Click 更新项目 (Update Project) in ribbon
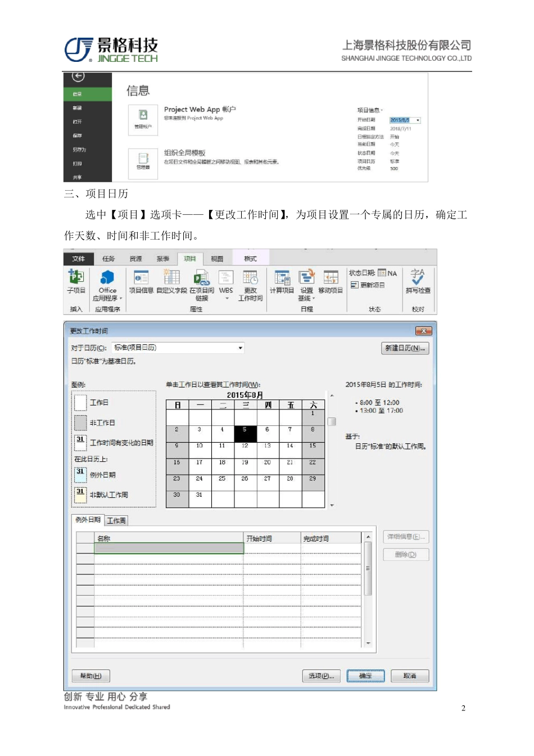 pyautogui.click(x=368, y=285)
